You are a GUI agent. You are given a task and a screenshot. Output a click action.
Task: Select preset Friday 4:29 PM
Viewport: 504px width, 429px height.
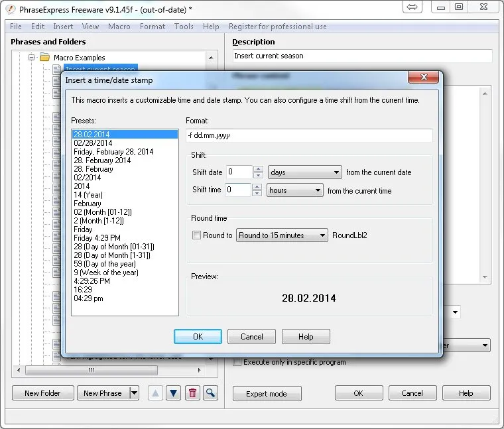coord(125,238)
